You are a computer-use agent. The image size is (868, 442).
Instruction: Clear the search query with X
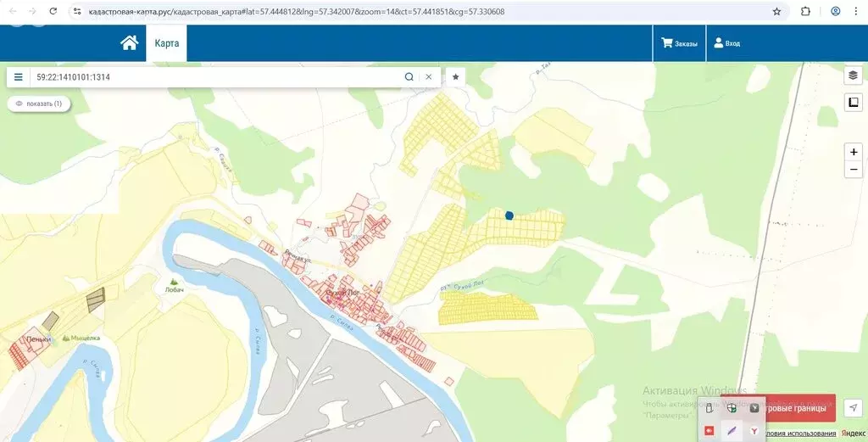[428, 77]
